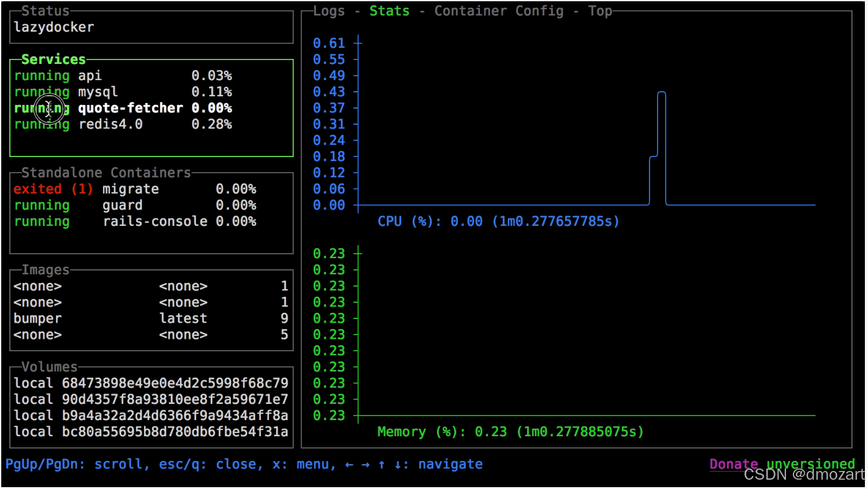Click the image count 9 for bumper
The height and width of the screenshot is (489, 868).
pyautogui.click(x=284, y=318)
